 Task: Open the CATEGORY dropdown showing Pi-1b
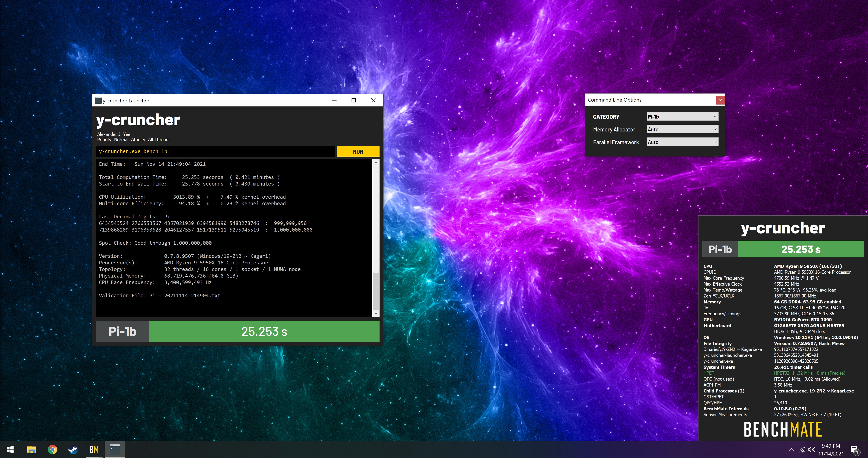tap(682, 117)
